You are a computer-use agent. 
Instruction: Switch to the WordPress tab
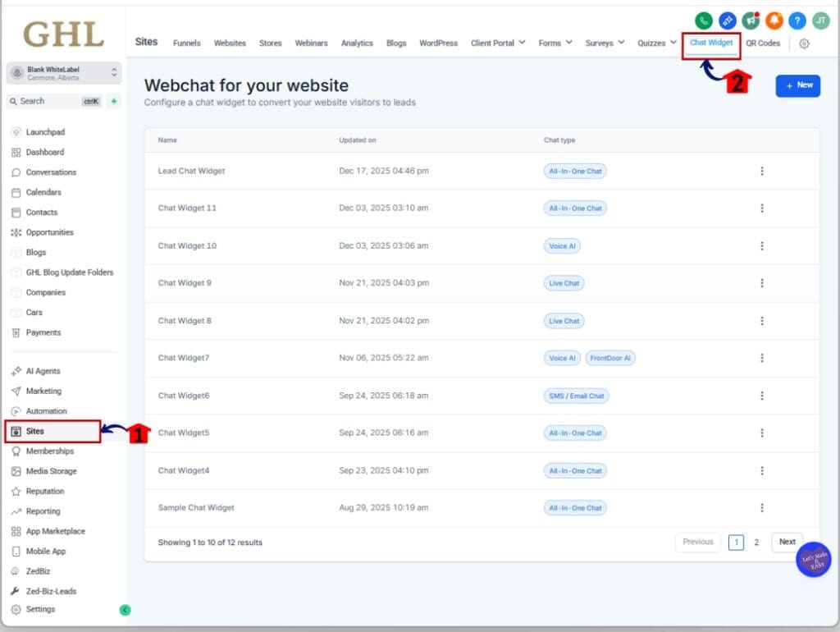pyautogui.click(x=438, y=43)
